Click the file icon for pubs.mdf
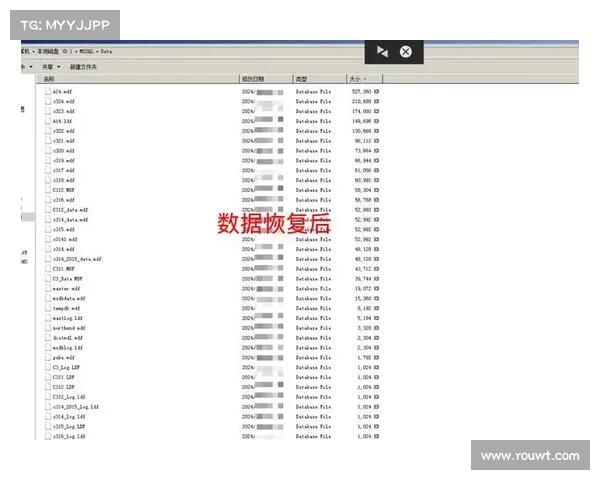 (48, 358)
